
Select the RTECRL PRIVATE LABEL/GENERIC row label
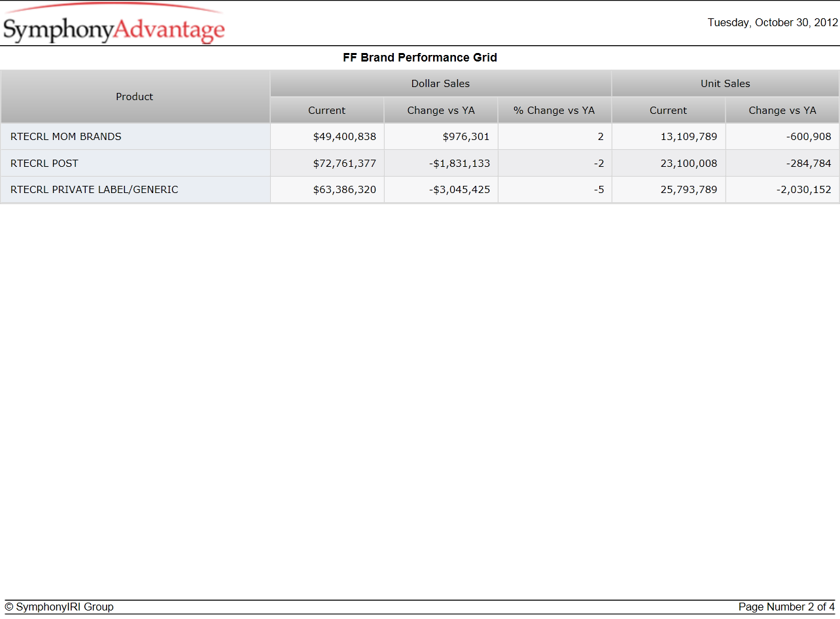point(135,190)
